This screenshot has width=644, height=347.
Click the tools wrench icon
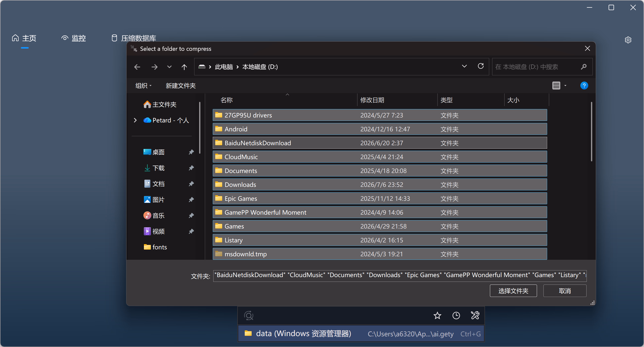coord(475,316)
